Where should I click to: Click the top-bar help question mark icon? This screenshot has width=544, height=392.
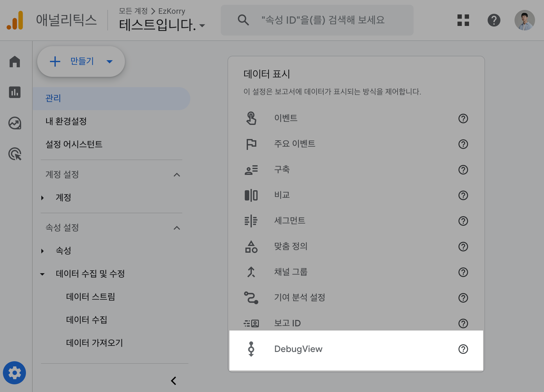[x=494, y=20]
